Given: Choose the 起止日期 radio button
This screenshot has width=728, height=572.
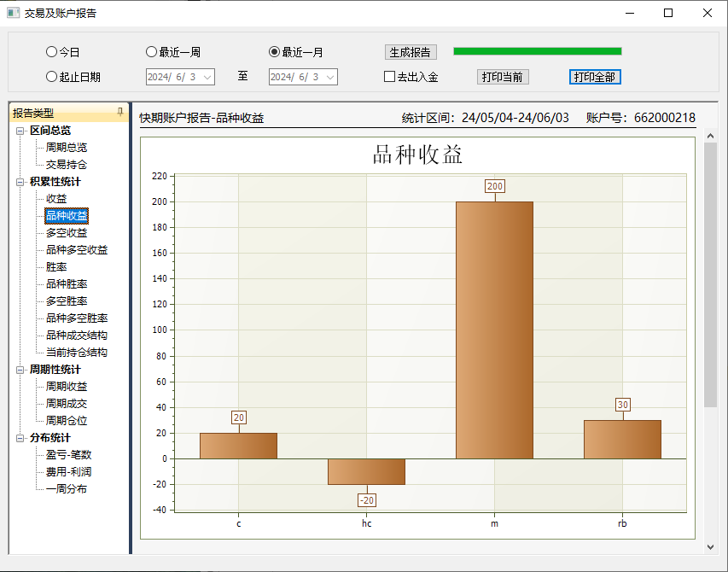Looking at the screenshot, I should pos(51,77).
